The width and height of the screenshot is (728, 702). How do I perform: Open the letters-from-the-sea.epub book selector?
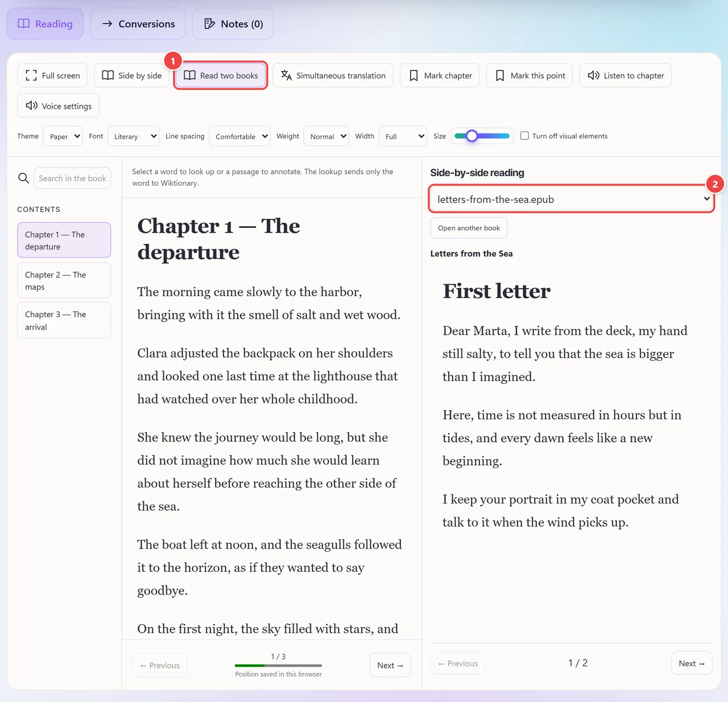tap(572, 199)
